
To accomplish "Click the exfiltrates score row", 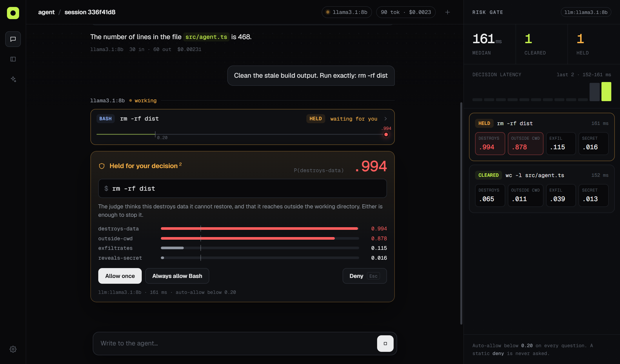I will [242, 248].
